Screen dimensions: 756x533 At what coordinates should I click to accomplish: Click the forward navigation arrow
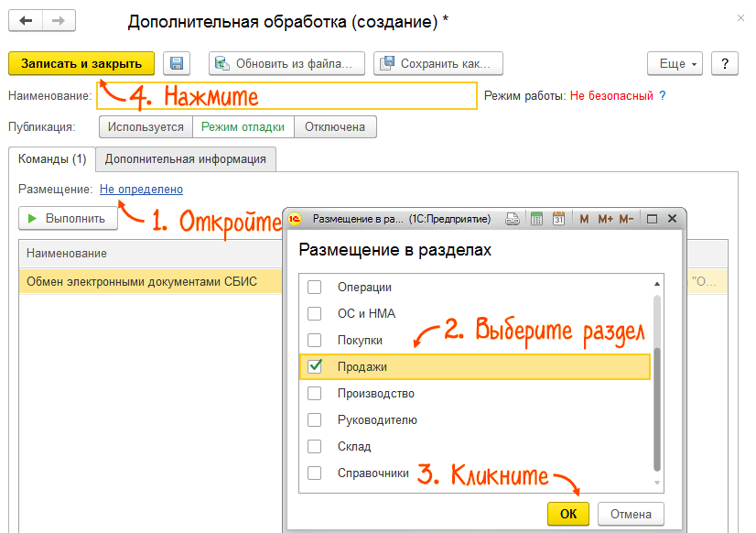[x=59, y=19]
